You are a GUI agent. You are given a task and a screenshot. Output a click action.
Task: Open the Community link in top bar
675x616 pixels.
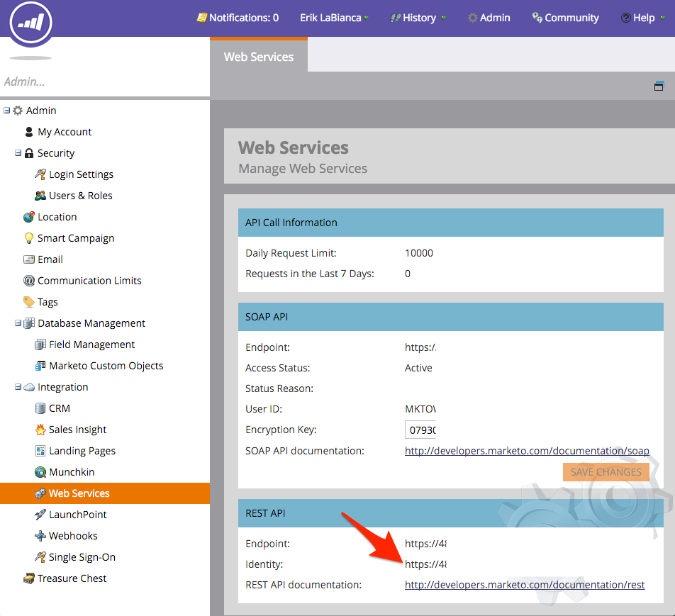(x=565, y=18)
